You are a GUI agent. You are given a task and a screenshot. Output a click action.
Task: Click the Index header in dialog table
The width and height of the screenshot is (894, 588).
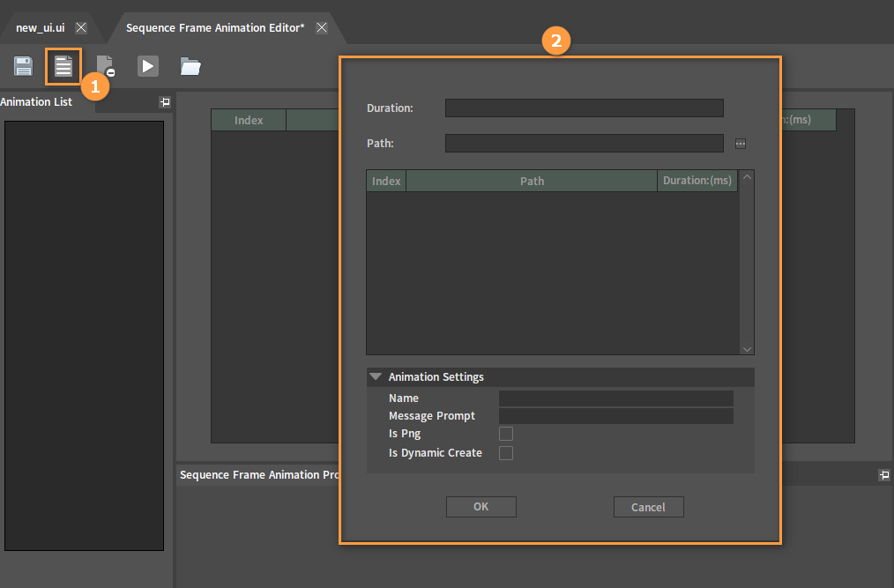(x=386, y=181)
